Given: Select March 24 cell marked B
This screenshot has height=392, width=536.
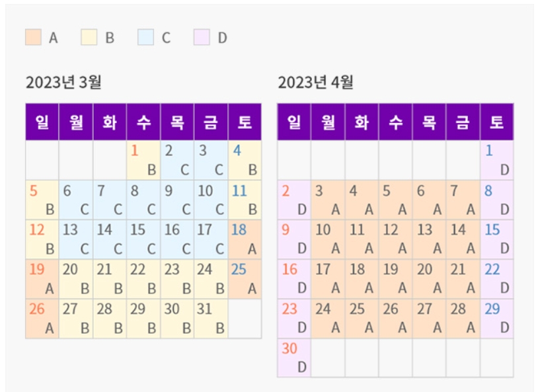Looking at the screenshot, I should (211, 279).
